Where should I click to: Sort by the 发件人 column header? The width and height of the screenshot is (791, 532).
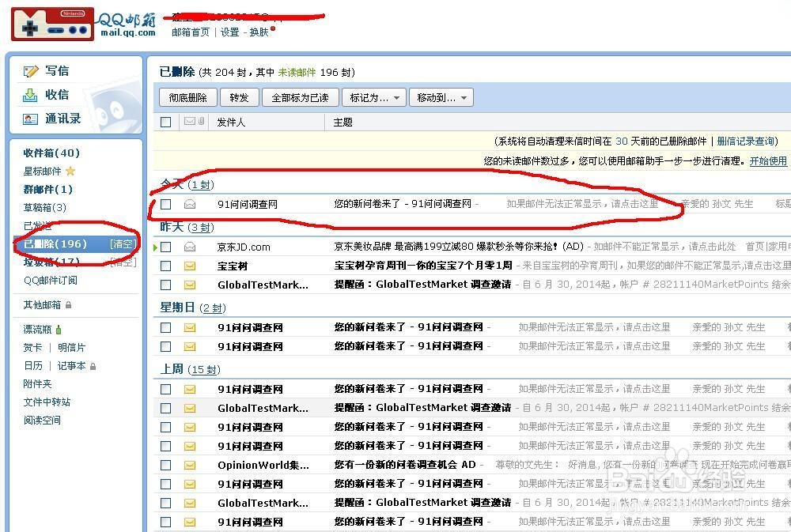(231, 122)
